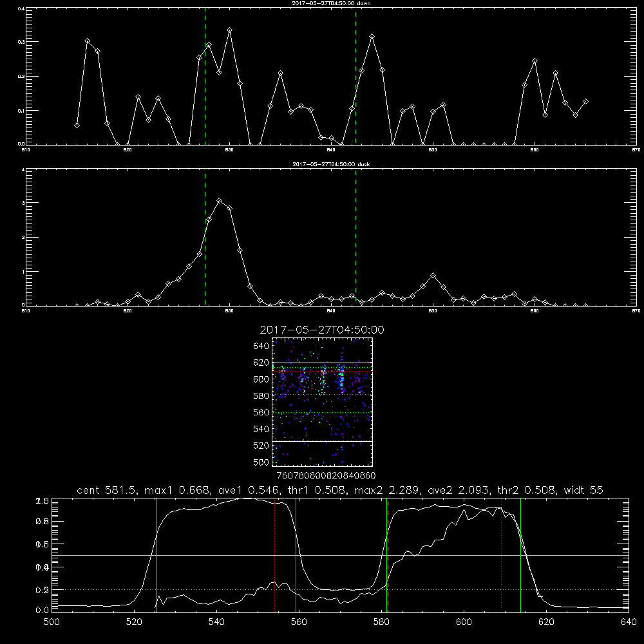Click the 'cent 581.5' value in stats line
Screen dimensions: 644x644
(107, 490)
